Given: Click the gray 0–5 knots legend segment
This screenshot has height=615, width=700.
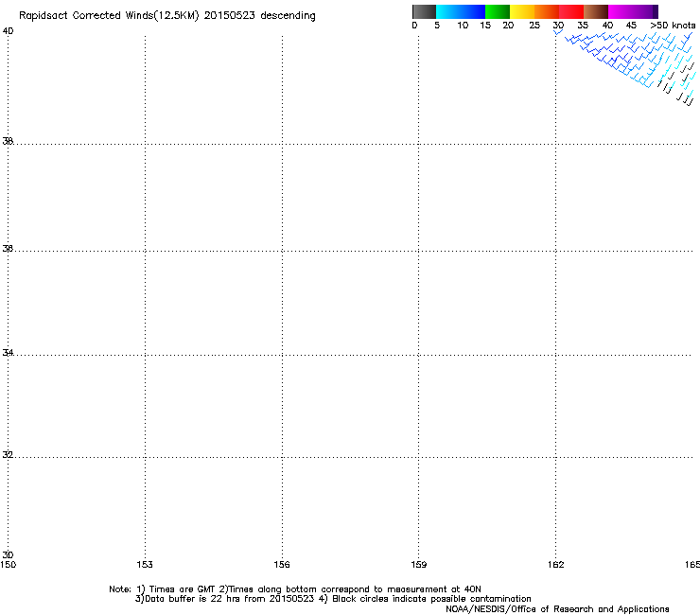Looking at the screenshot, I should pos(424,11).
